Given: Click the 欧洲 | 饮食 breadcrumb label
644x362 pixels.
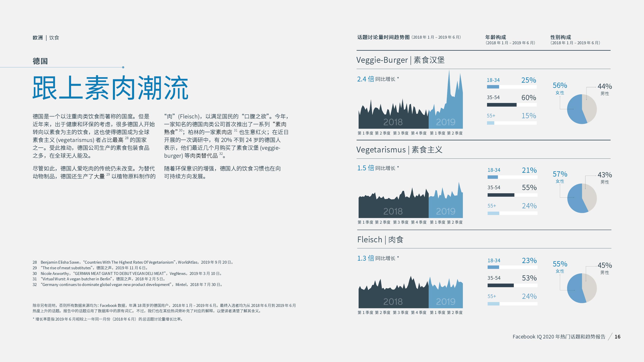Looking at the screenshot, I should point(46,38).
